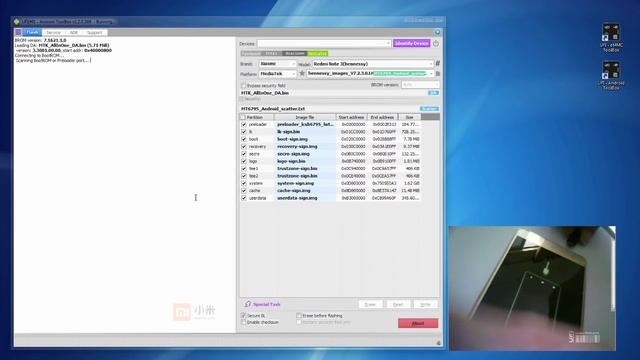Select the system-sign.img image file cell
This screenshot has height=360, width=640.
pos(305,183)
